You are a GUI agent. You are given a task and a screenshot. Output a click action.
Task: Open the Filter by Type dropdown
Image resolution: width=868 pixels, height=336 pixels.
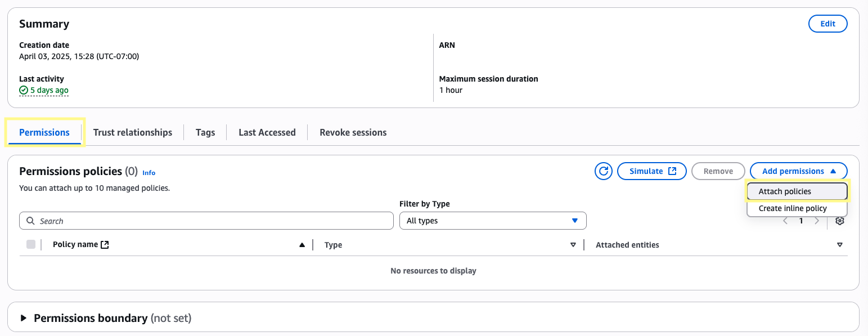click(x=492, y=221)
